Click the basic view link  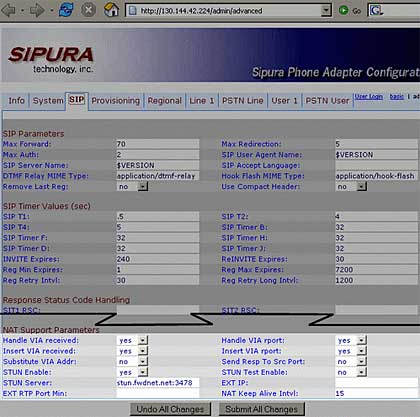397,97
